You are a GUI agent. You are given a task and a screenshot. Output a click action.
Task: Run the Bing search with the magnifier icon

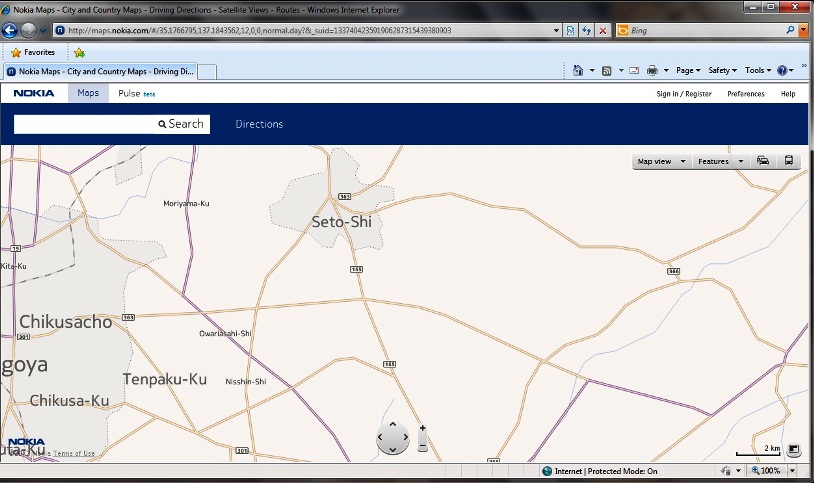[790, 30]
